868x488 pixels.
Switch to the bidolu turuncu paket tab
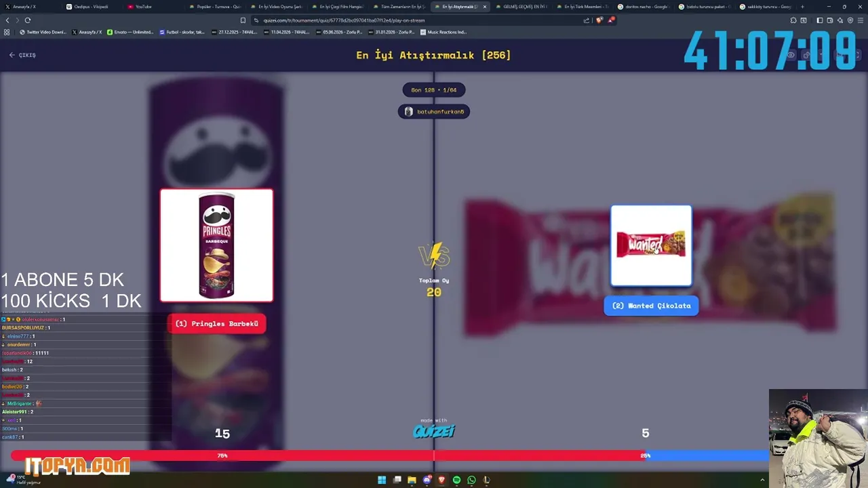pos(705,7)
